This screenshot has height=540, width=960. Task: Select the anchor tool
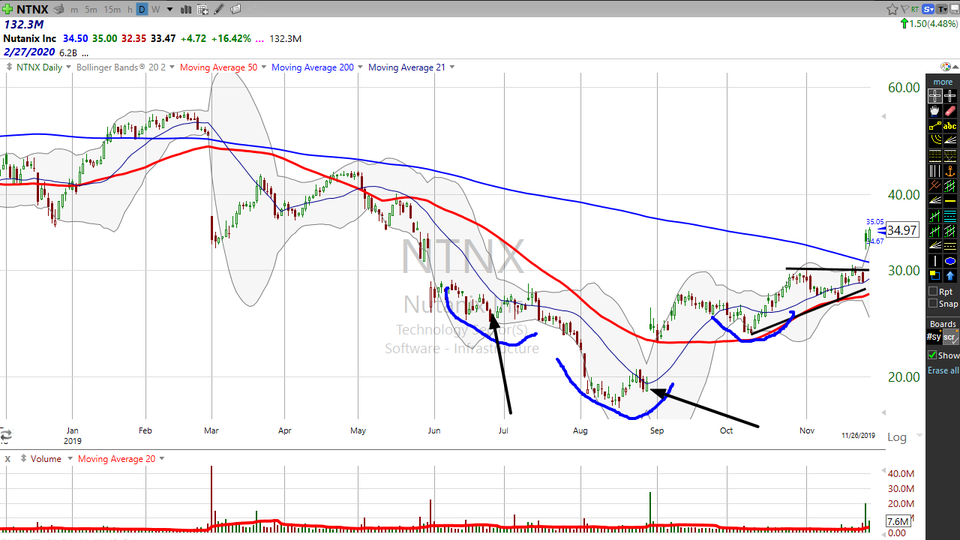(x=950, y=171)
